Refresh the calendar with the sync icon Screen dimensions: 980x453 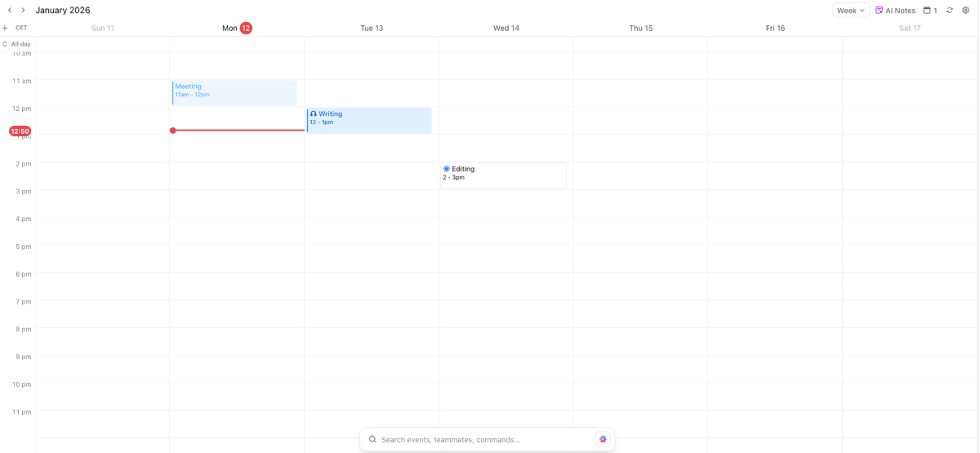(950, 11)
